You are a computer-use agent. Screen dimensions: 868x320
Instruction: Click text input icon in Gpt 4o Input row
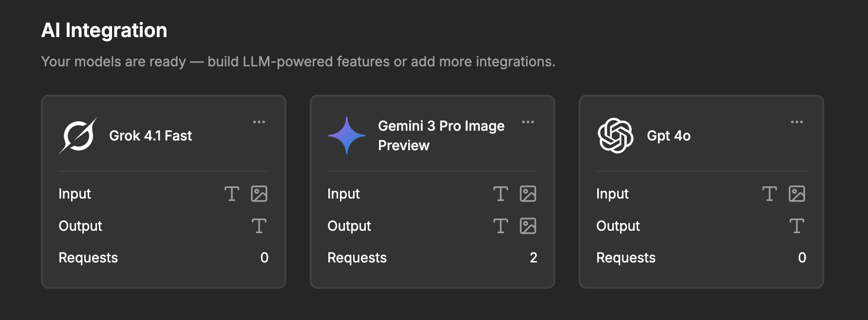click(x=770, y=194)
